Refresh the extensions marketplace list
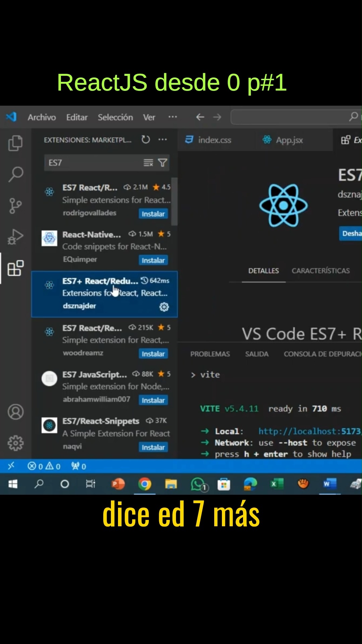The image size is (362, 644). pos(145,140)
